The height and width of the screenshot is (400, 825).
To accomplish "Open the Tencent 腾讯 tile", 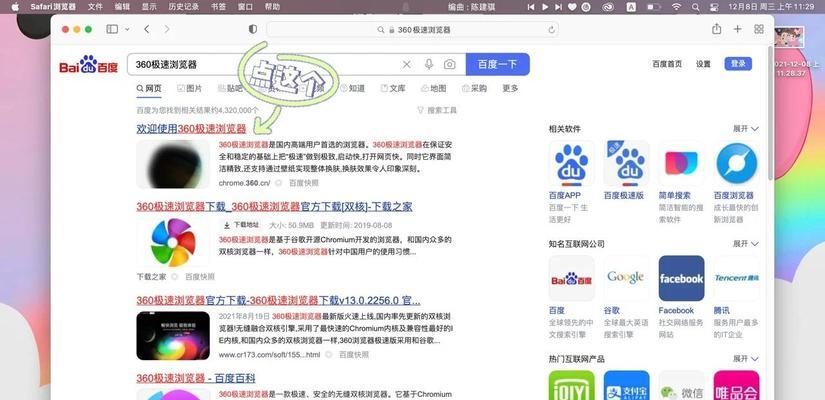I will [x=736, y=278].
